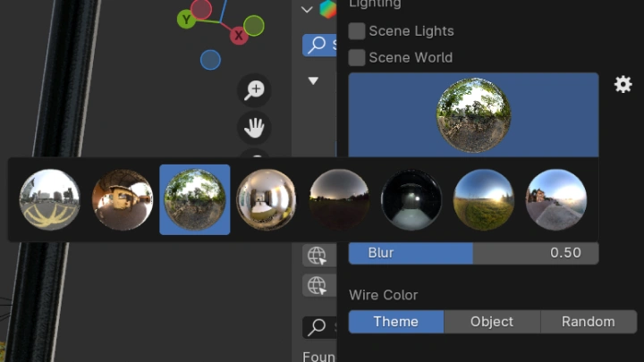Enable the Scene World checkbox

(x=357, y=58)
